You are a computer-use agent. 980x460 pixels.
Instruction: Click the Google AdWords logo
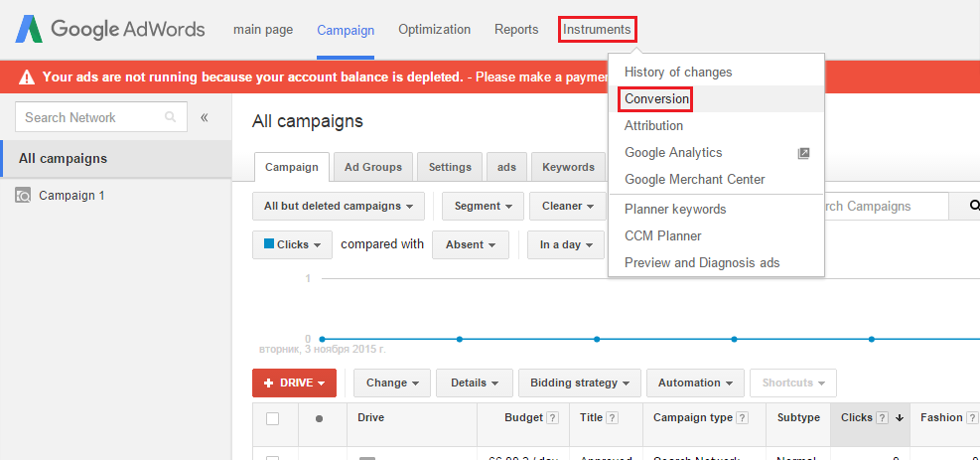(x=110, y=29)
